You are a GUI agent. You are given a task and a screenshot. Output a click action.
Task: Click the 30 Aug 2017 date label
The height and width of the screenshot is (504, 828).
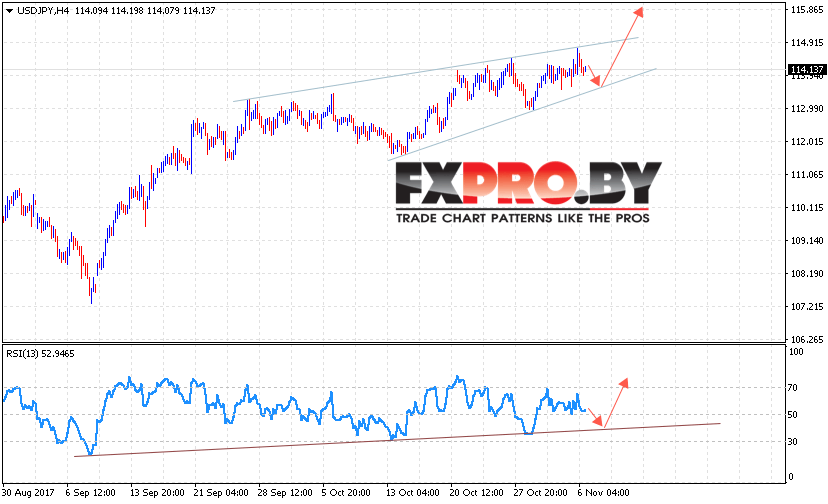tap(28, 492)
